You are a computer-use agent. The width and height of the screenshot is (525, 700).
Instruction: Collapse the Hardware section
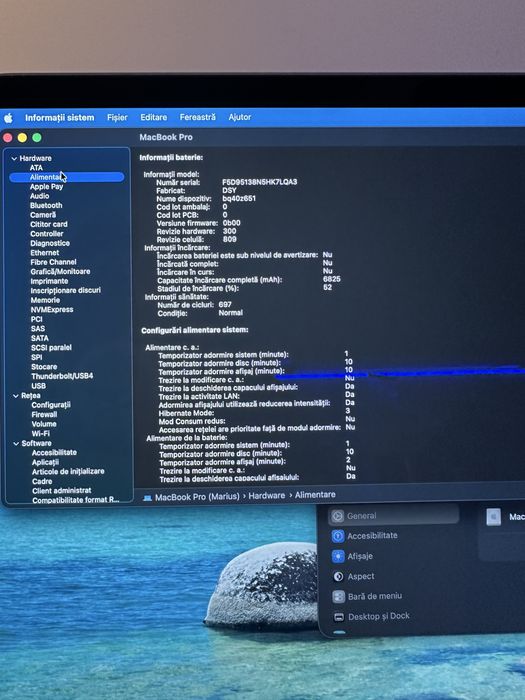point(14,158)
